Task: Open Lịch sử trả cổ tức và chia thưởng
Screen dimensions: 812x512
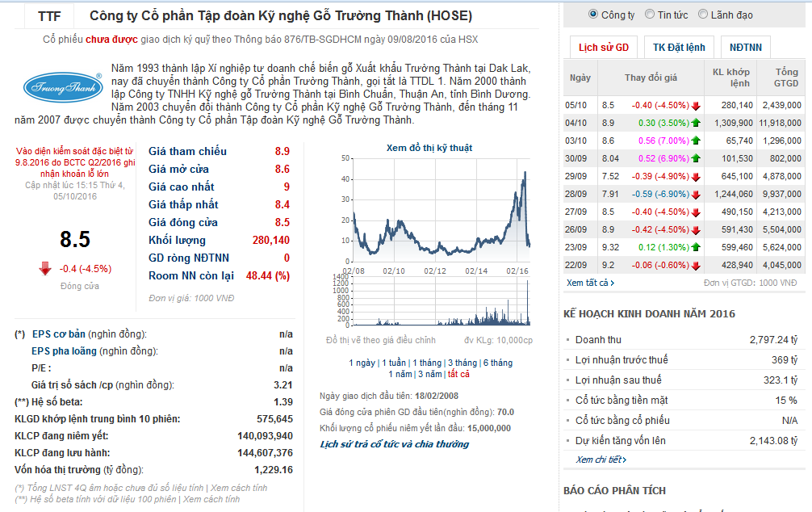Action: coord(394,444)
